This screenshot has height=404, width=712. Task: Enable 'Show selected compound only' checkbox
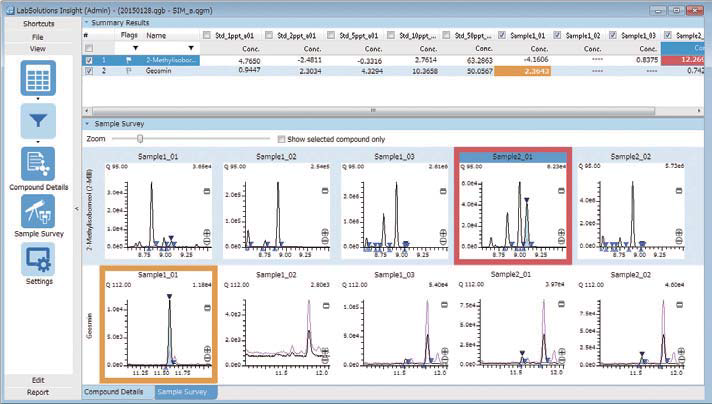(279, 139)
